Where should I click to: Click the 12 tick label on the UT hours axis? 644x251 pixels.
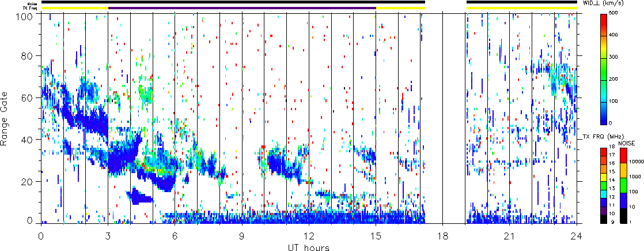pos(309,236)
